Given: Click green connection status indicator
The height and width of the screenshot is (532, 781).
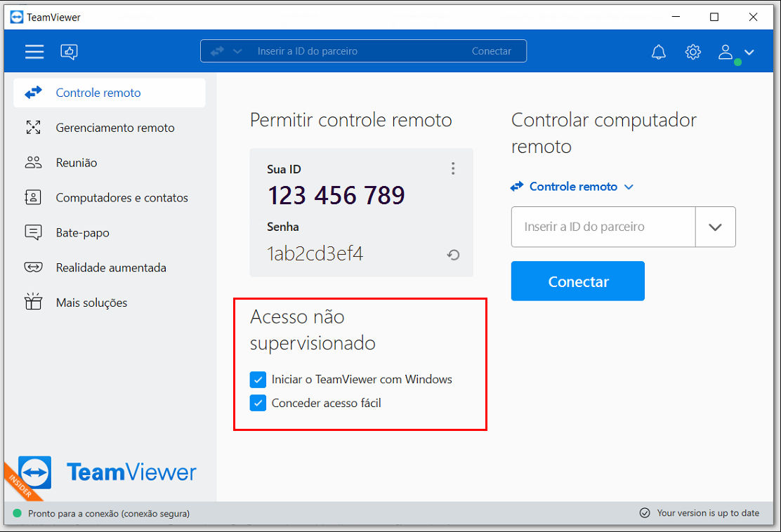Looking at the screenshot, I should [x=17, y=513].
